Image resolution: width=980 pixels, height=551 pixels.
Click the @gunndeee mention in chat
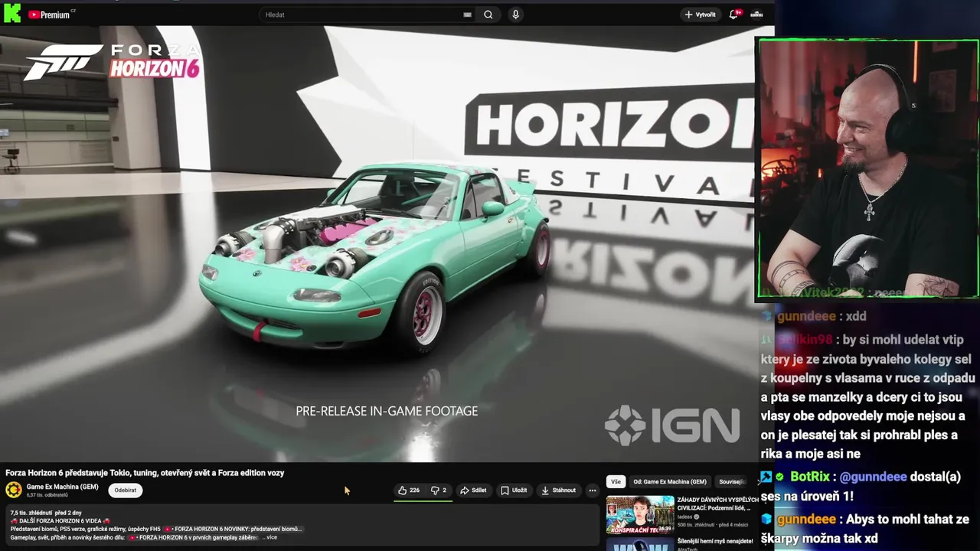[873, 477]
